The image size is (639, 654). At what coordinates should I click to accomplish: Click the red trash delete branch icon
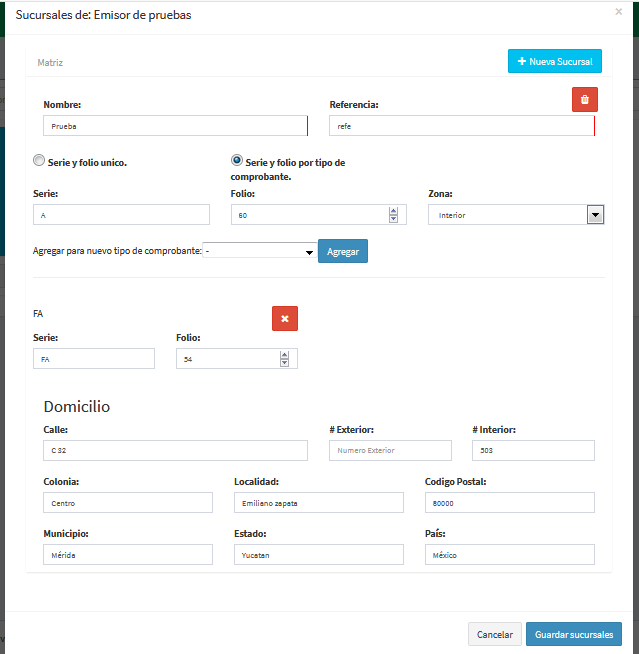[584, 99]
